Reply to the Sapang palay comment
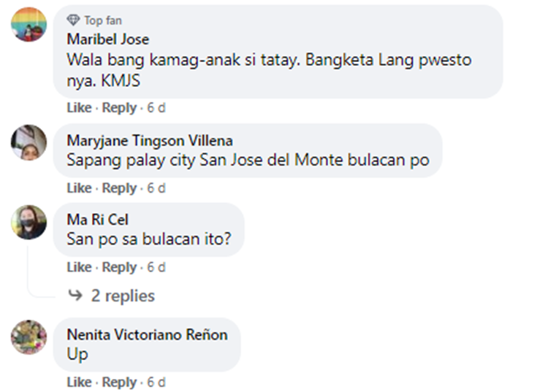Image resolution: width=548 pixels, height=392 pixels. click(119, 188)
